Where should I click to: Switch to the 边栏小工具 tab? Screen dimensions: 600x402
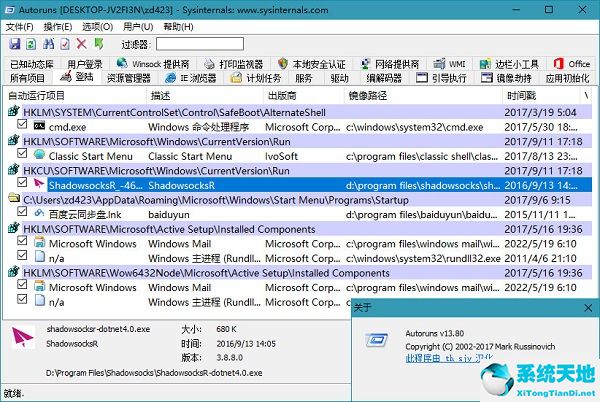[x=509, y=64]
